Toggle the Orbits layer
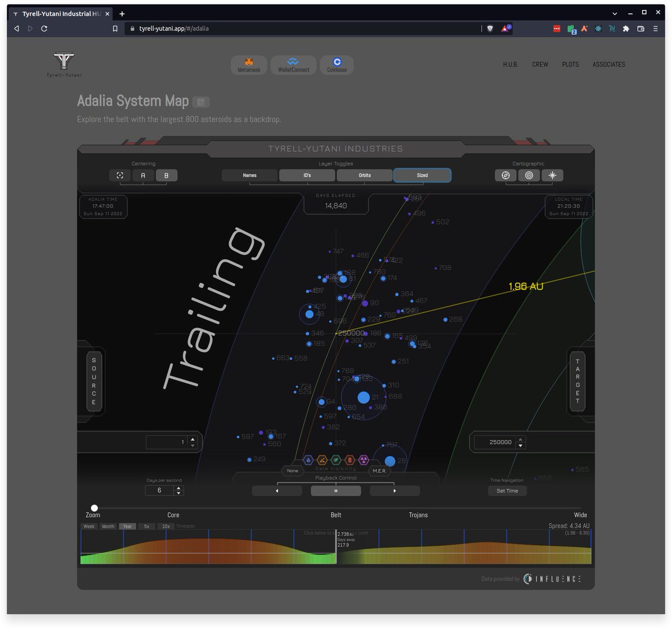Screen dimensions: 672x628 (365, 175)
